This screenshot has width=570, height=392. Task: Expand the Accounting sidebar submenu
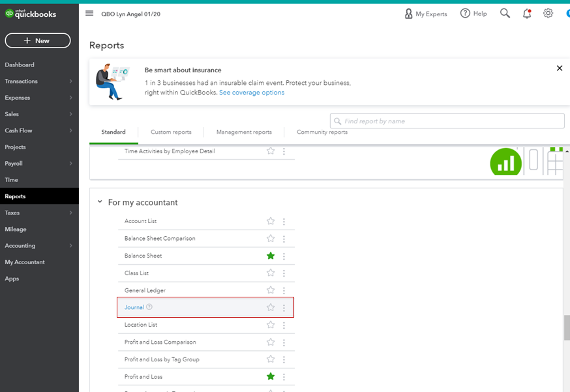71,246
